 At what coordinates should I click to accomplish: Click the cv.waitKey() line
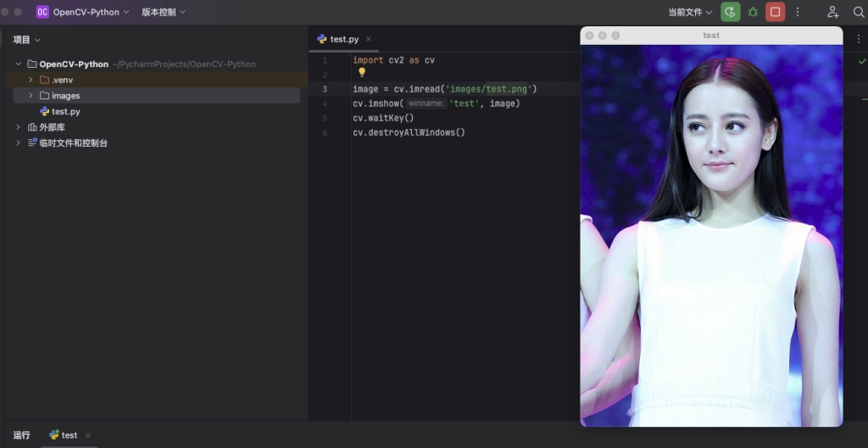383,118
